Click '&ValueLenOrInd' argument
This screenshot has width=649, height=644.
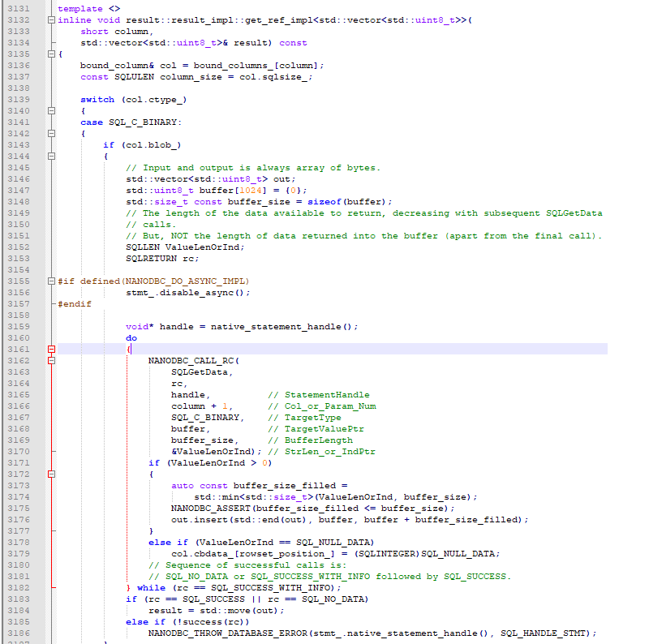point(211,451)
